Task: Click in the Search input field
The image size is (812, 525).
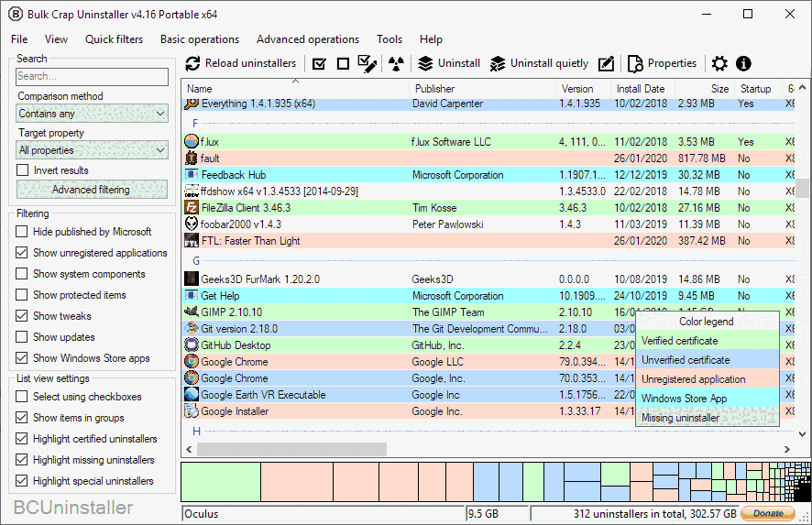Action: point(92,76)
